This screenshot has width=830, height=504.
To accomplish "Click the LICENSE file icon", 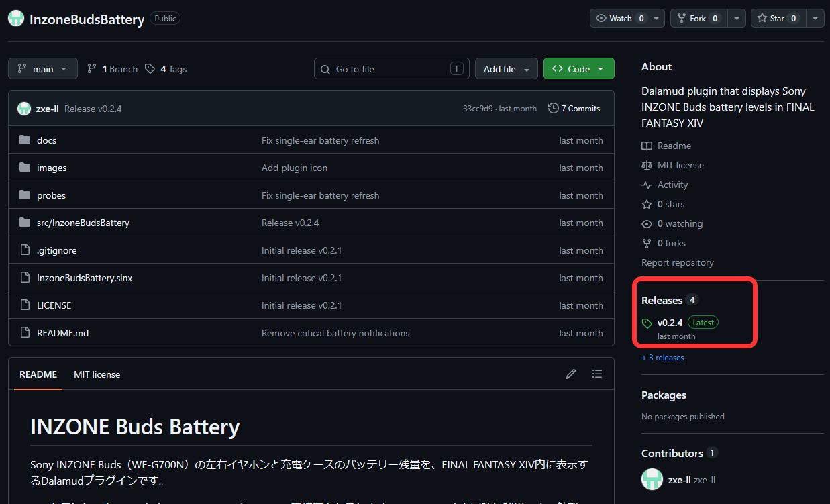I will pos(25,305).
